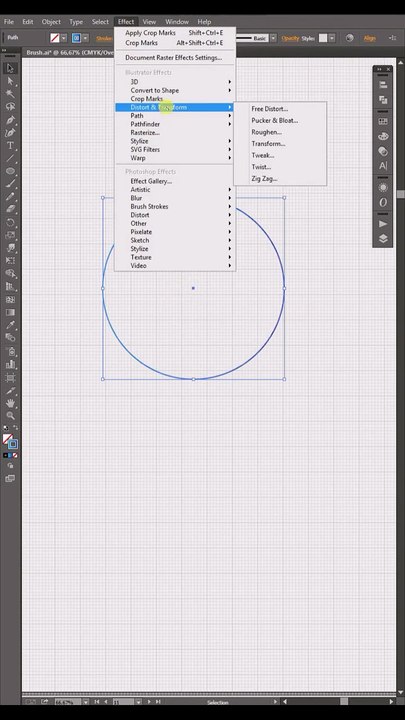This screenshot has width=405, height=720.
Task: Select the Pencil tool
Action: pyautogui.click(x=10, y=196)
